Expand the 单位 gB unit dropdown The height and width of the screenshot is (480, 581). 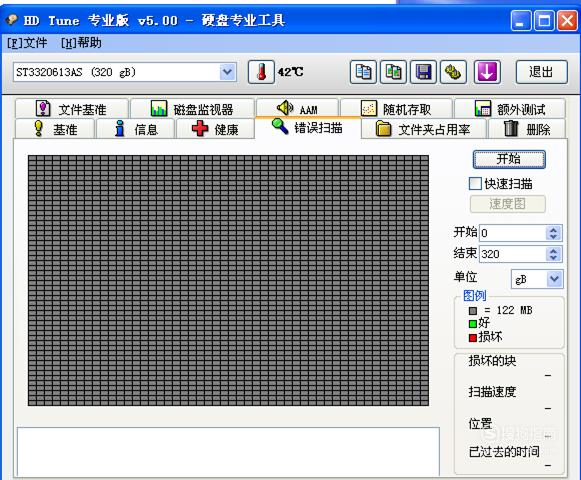(x=555, y=279)
